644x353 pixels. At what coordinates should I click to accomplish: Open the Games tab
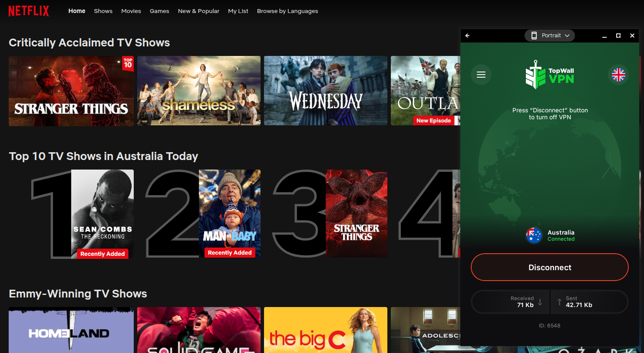(x=159, y=11)
